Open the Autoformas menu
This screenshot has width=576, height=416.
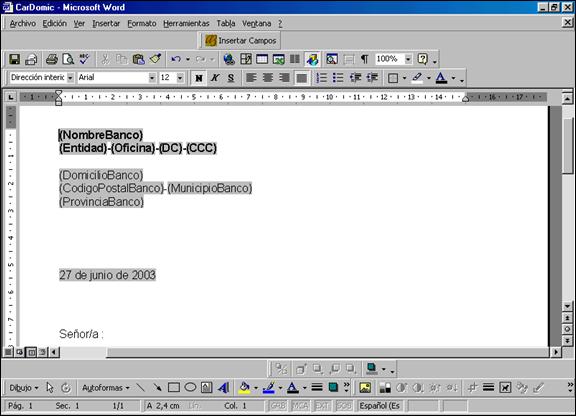(105, 388)
